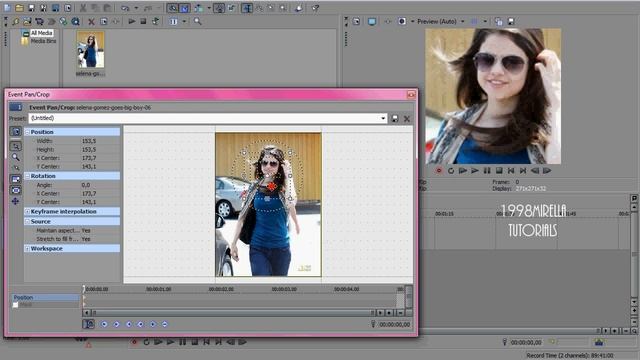Cut selection using scissors icon
The width and height of the screenshot is (640, 360).
point(83,8)
